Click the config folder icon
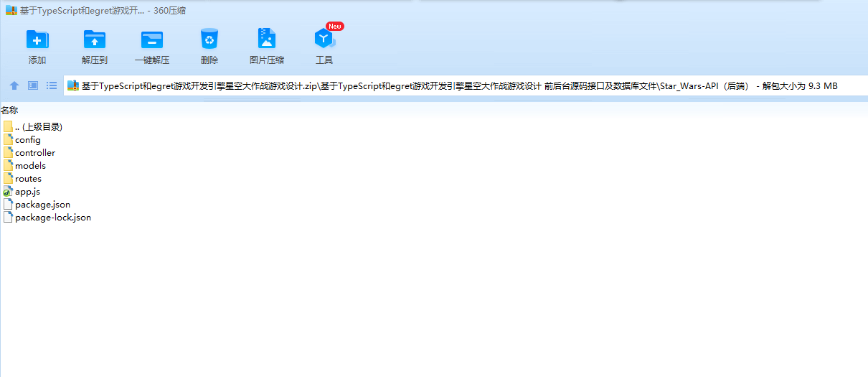868x377 pixels. point(8,139)
